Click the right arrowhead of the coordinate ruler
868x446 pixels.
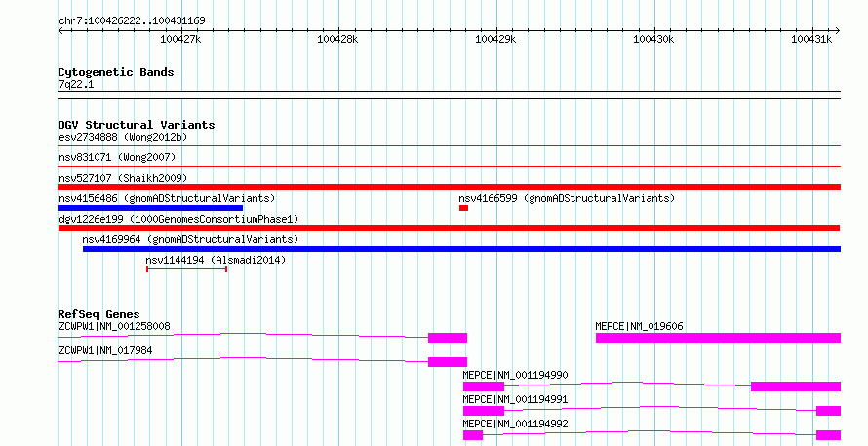pyautogui.click(x=838, y=31)
